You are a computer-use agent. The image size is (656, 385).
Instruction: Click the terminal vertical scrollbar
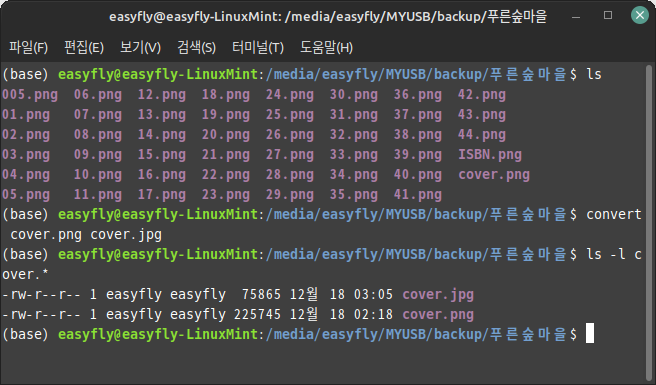[x=649, y=222]
